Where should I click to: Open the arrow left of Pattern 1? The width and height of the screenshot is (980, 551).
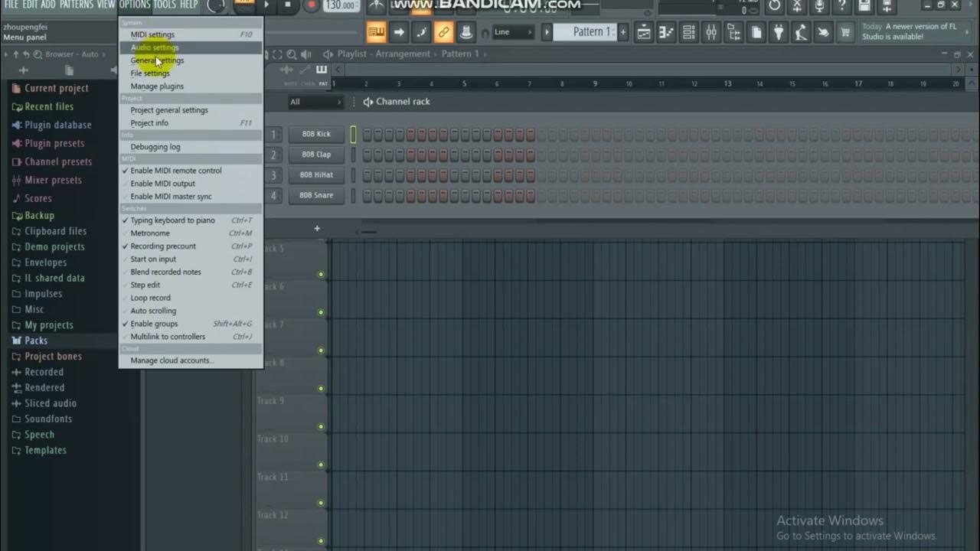pyautogui.click(x=547, y=31)
